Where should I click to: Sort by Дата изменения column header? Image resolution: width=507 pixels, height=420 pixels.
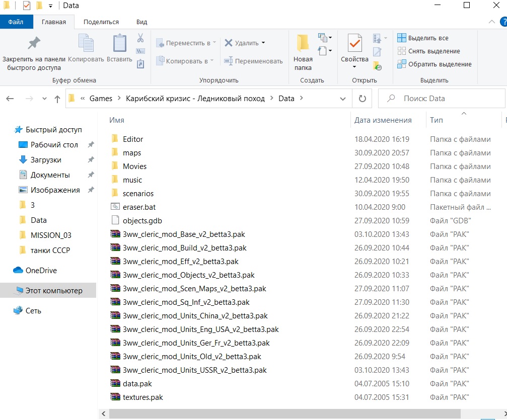(383, 120)
